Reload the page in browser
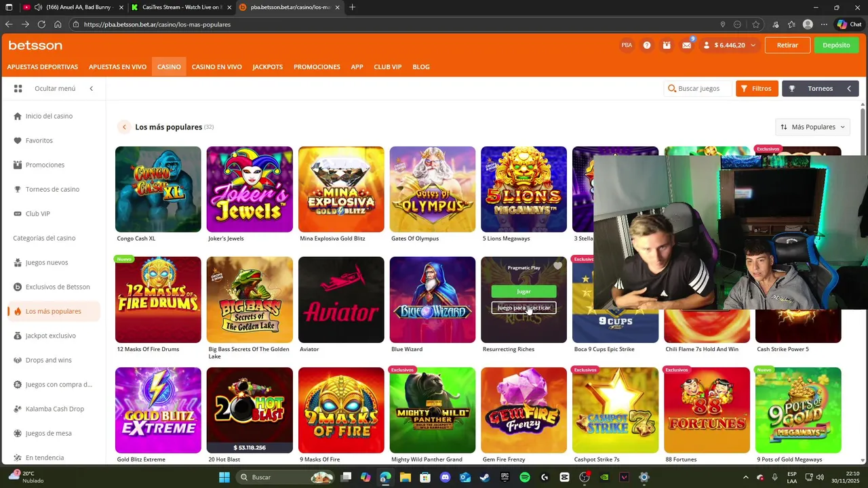Screen dimensions: 868x488 pos(41,24)
